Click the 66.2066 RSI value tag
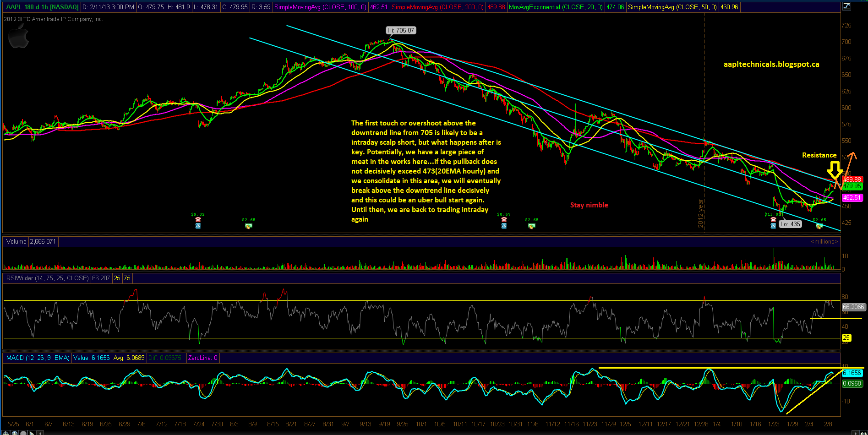This screenshot has width=868, height=435. [853, 307]
